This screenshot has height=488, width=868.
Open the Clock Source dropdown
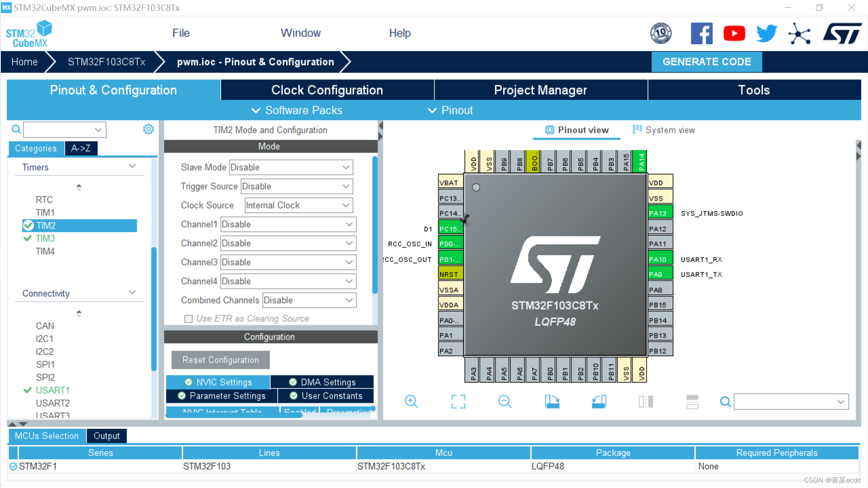(298, 205)
